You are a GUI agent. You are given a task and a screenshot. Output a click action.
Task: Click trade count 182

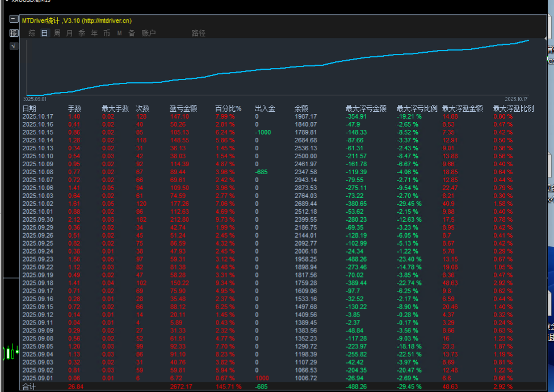(142, 220)
